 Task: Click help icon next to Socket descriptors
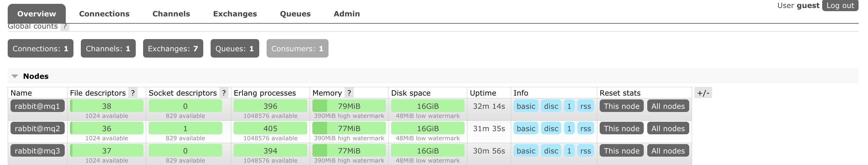tap(224, 93)
